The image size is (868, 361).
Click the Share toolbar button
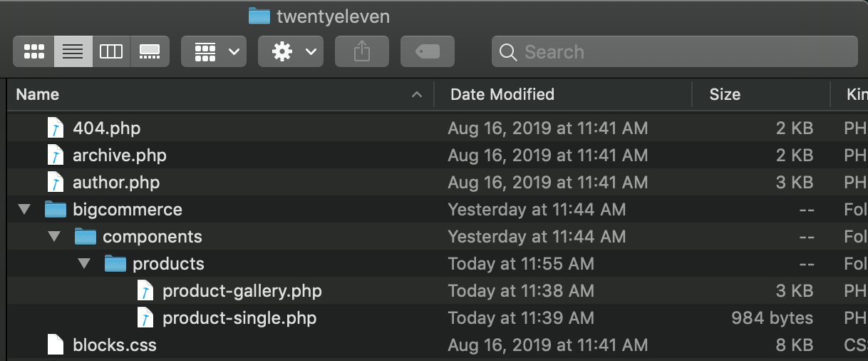pyautogui.click(x=362, y=51)
